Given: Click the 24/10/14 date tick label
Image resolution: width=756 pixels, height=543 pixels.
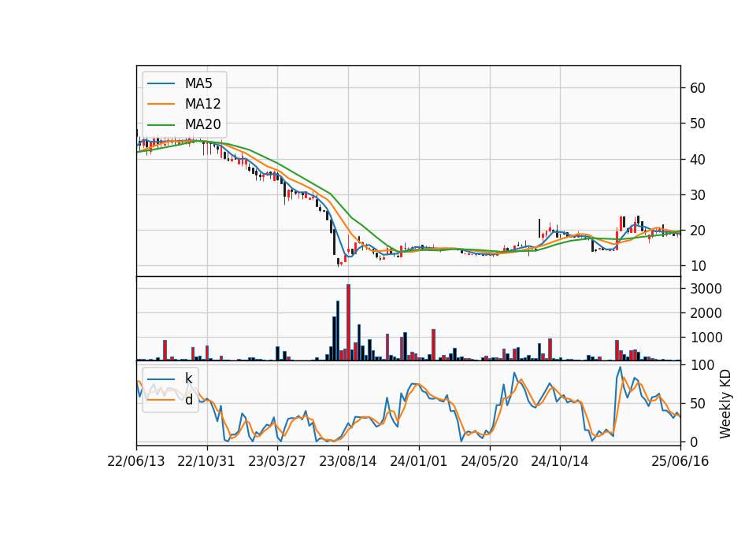Looking at the screenshot, I should click(560, 462).
